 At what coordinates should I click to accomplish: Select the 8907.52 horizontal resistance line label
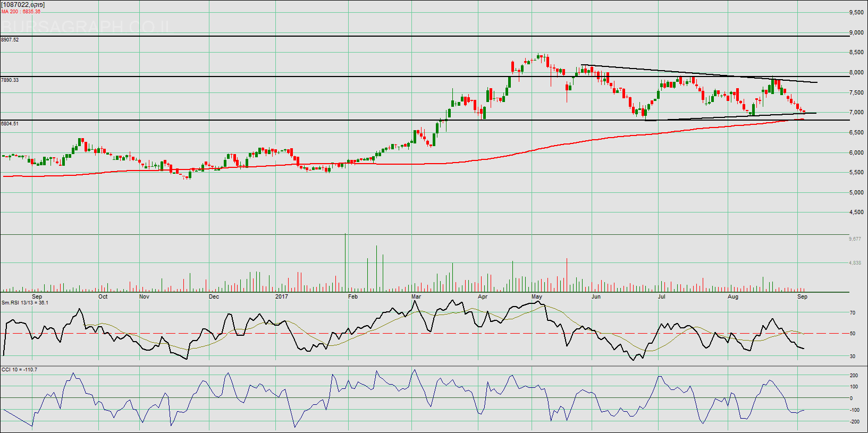(10, 40)
